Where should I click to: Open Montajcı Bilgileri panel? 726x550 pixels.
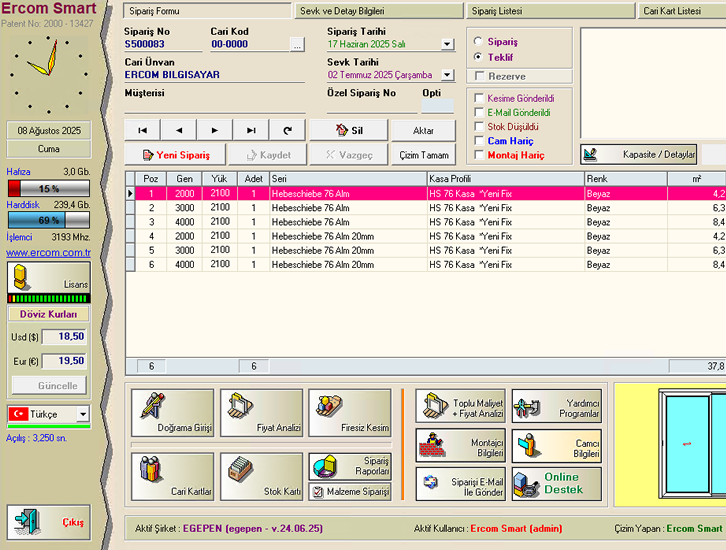pyautogui.click(x=460, y=445)
